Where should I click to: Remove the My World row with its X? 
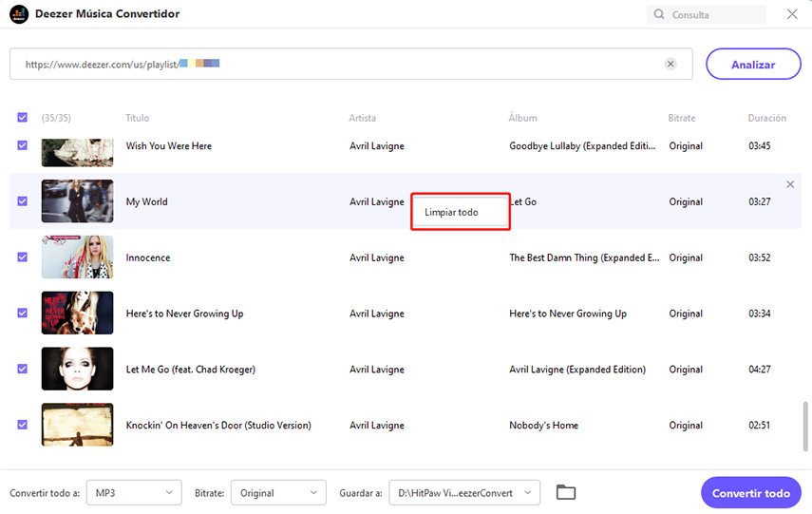(790, 184)
